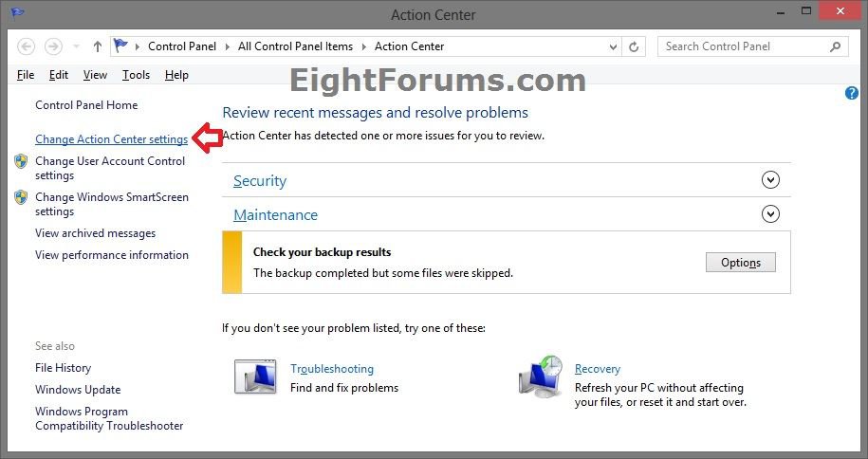Open Change User Account Control settings
The width and height of the screenshot is (868, 459).
click(110, 168)
